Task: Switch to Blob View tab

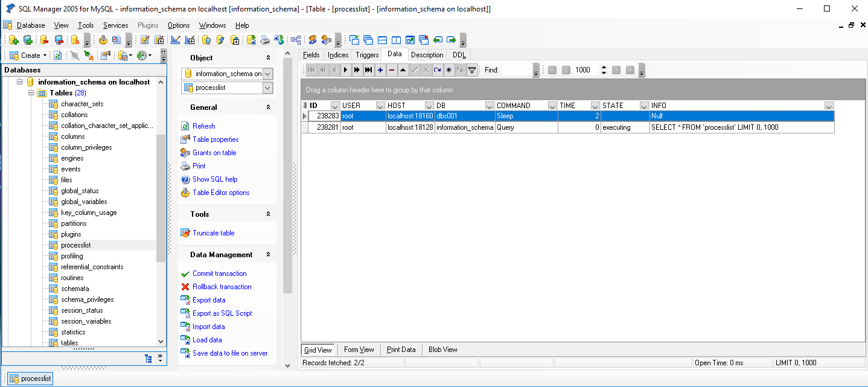Action: point(443,350)
